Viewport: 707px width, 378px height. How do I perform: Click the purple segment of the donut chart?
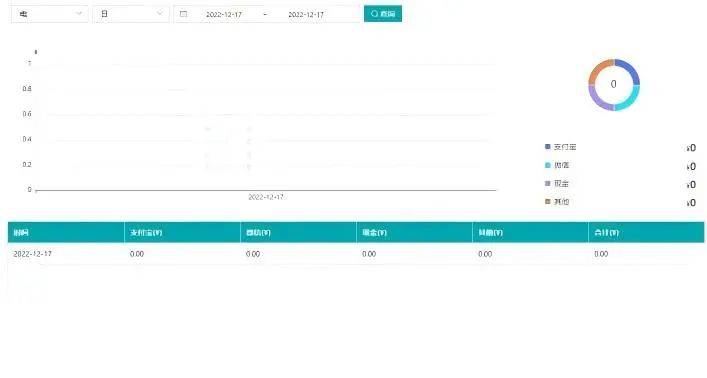coord(597,100)
